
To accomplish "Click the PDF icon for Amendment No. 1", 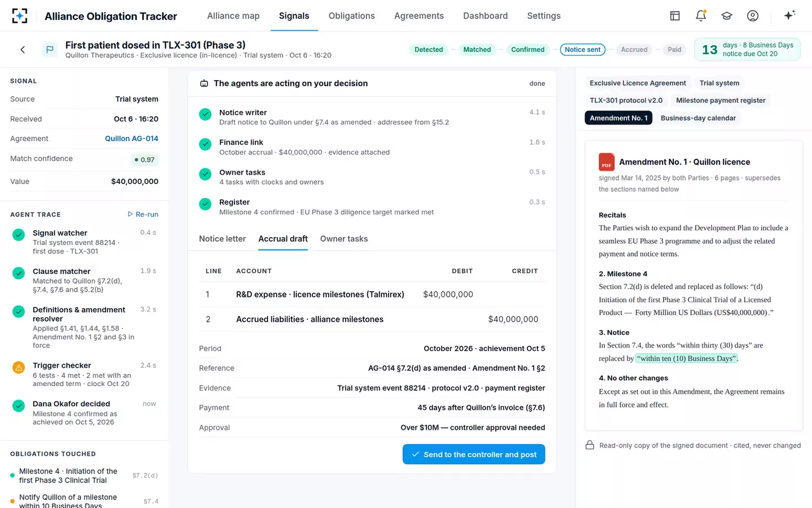I will click(x=606, y=162).
